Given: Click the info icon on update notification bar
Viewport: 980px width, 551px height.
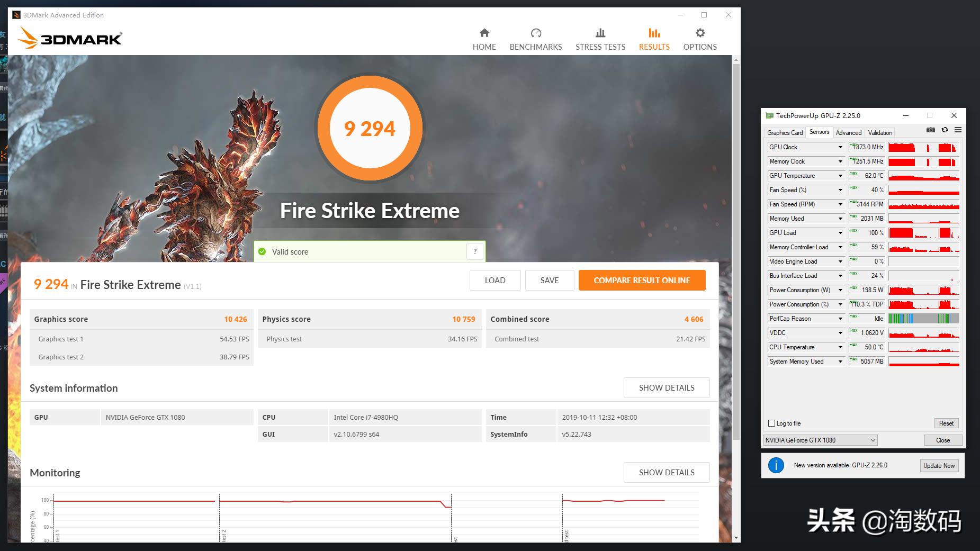Looking at the screenshot, I should pyautogui.click(x=776, y=465).
